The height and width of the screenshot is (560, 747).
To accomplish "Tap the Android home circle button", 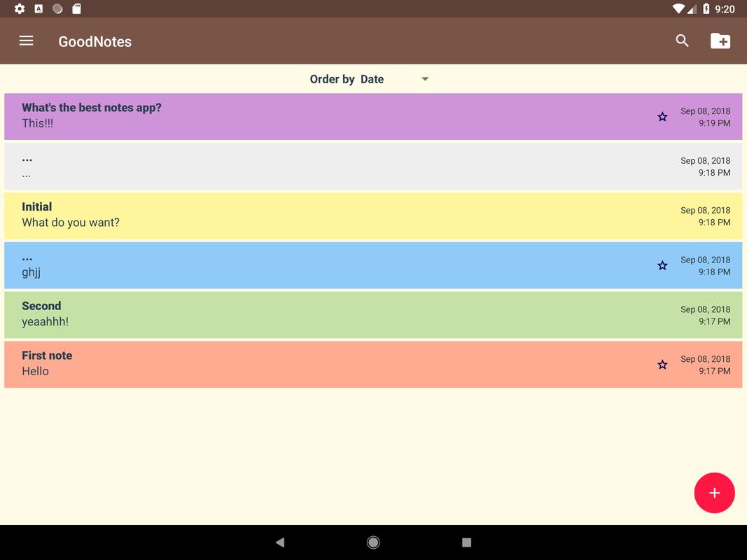I will (x=374, y=542).
